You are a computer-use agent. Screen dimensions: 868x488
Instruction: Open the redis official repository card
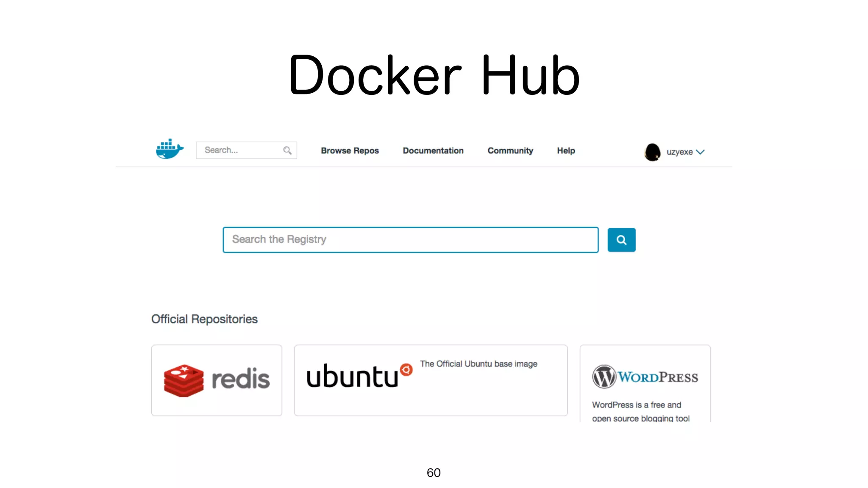(x=217, y=380)
